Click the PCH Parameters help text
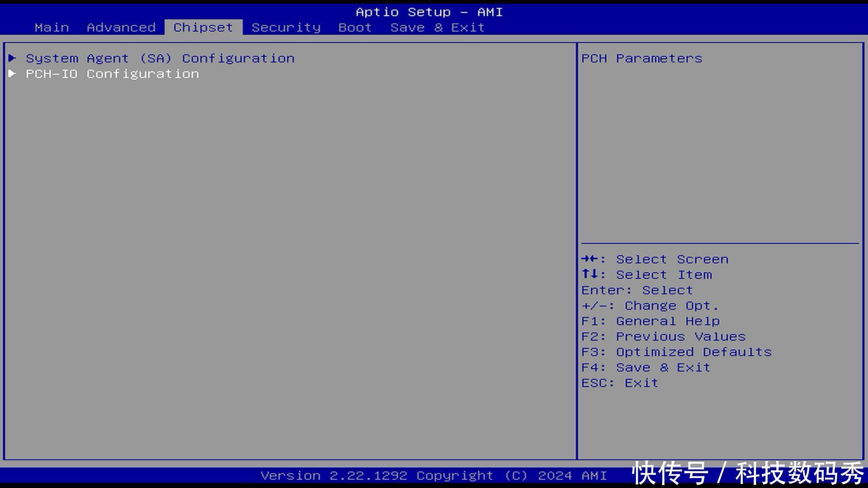This screenshot has width=868, height=488. [642, 58]
